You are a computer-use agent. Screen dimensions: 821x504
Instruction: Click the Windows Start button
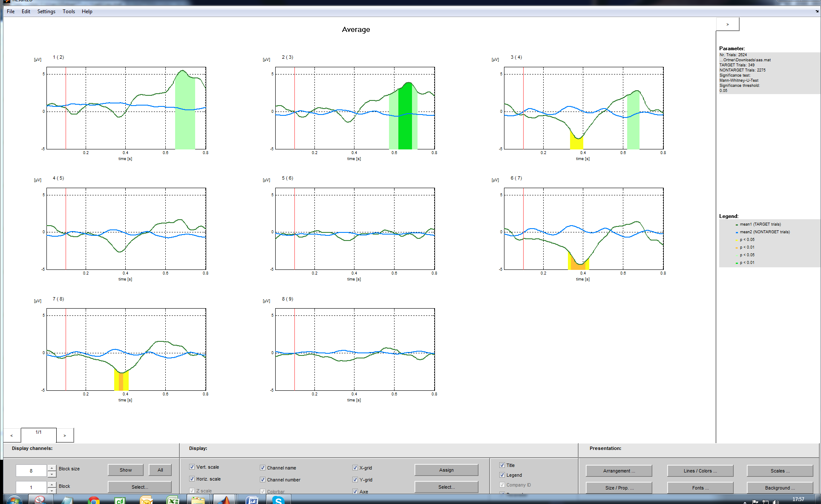click(14, 500)
